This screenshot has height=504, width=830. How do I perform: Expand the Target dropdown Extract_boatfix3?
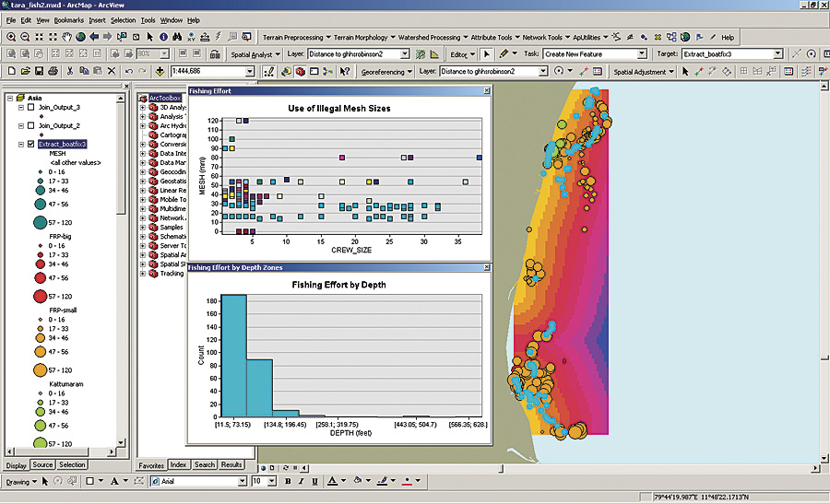tap(778, 54)
